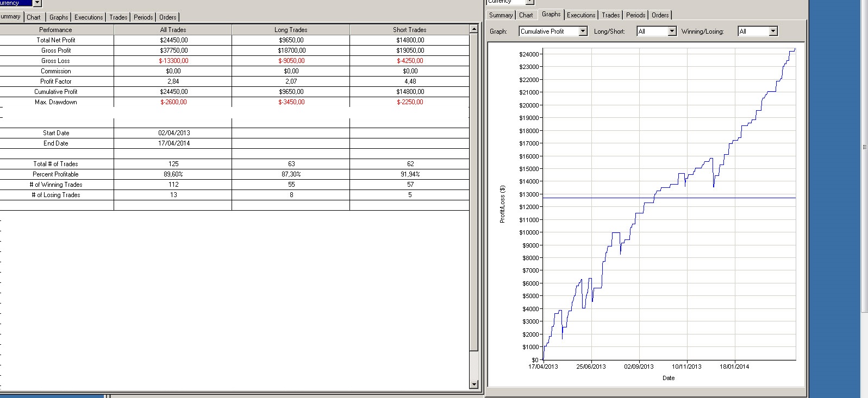Expand Currency dropdown above the graph pane

coord(529,2)
